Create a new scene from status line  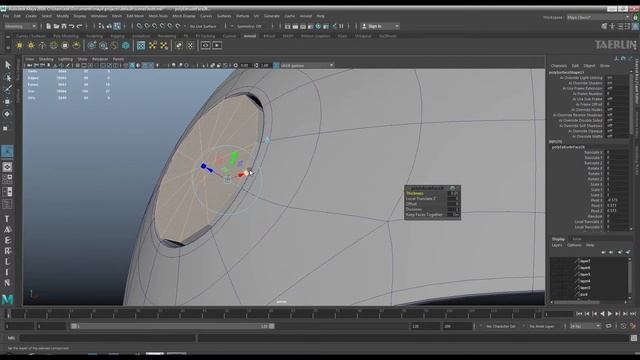pyautogui.click(x=49, y=26)
